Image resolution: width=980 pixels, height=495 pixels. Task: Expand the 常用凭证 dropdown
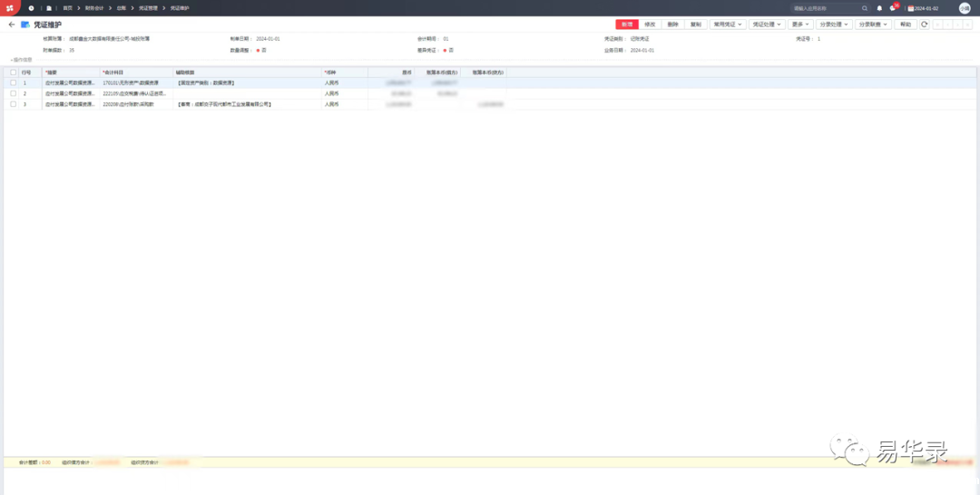pos(728,24)
